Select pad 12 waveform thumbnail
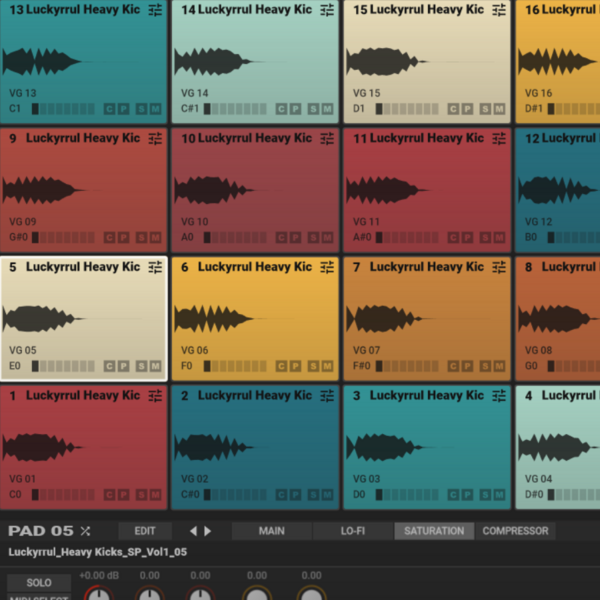 click(559, 190)
